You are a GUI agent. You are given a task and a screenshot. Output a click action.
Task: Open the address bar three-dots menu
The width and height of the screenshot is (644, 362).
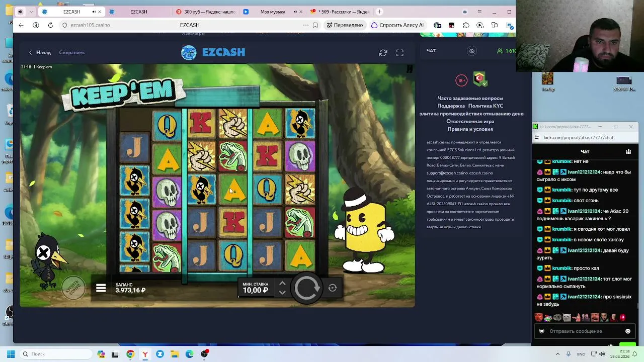coord(305,25)
